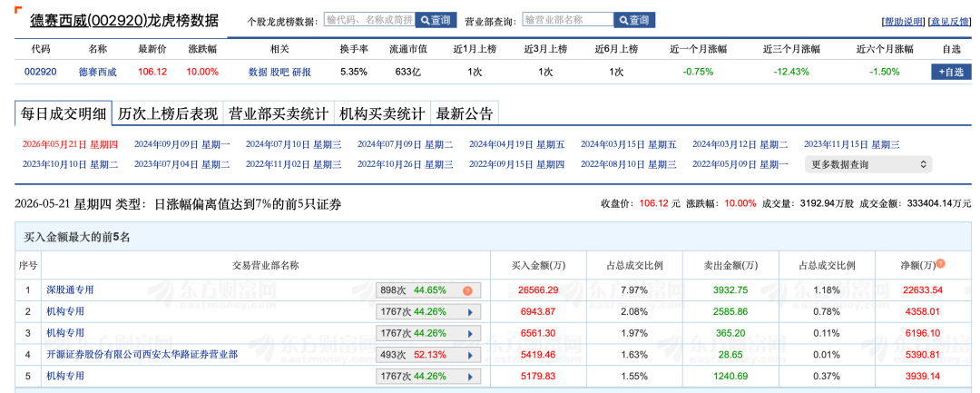Open 机构专用 link in row 2
The width and height of the screenshot is (980, 393).
tap(65, 311)
